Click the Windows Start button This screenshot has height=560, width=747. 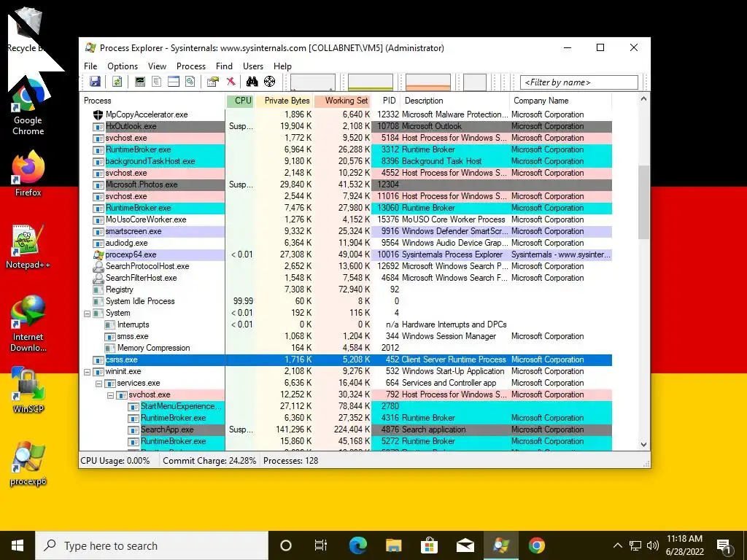pos(18,545)
